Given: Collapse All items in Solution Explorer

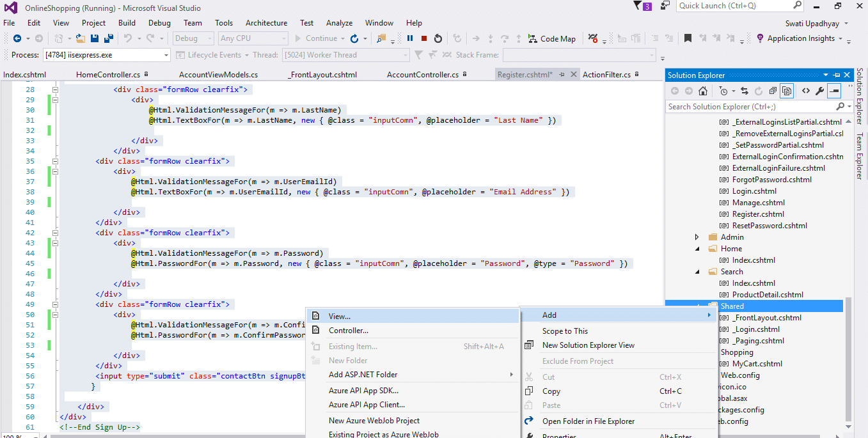Looking at the screenshot, I should [773, 90].
